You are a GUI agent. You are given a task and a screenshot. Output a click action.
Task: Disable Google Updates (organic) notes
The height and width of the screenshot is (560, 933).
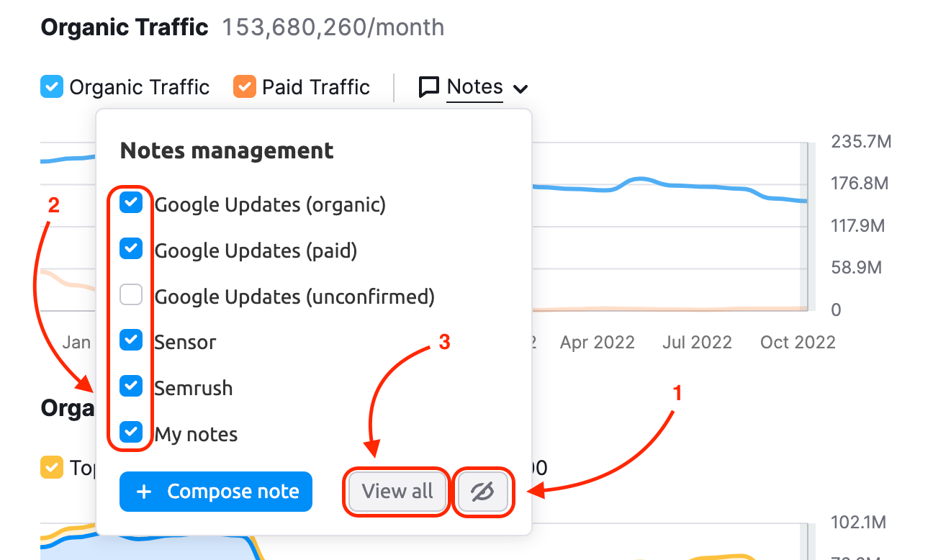coord(130,204)
